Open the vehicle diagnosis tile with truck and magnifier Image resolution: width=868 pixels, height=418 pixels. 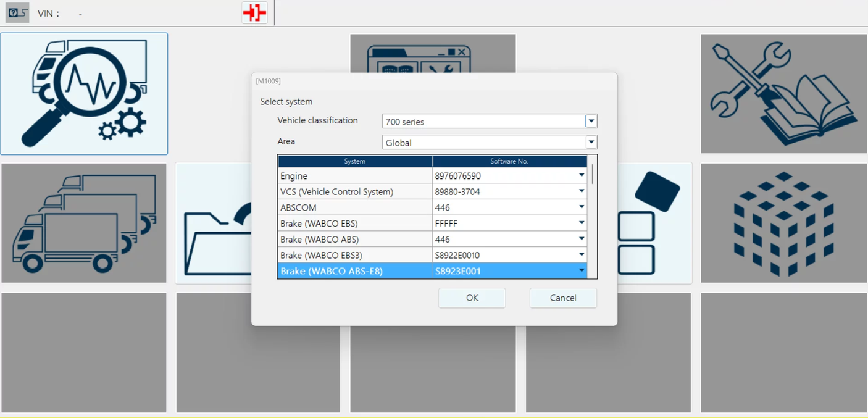(x=84, y=93)
